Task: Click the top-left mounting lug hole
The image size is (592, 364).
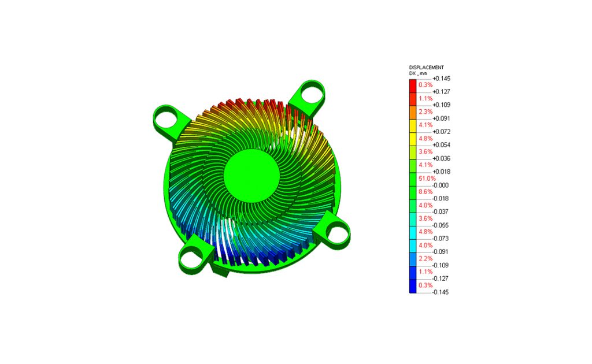Action: tap(168, 117)
